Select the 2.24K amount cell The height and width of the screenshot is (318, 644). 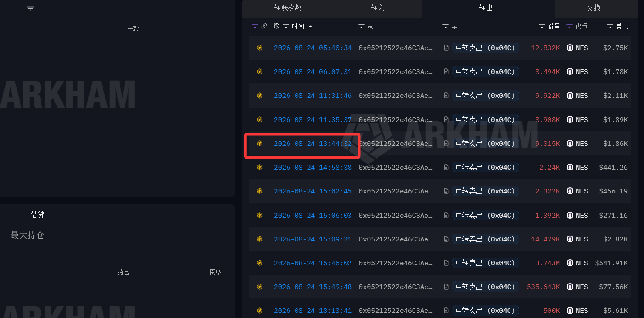(550, 168)
